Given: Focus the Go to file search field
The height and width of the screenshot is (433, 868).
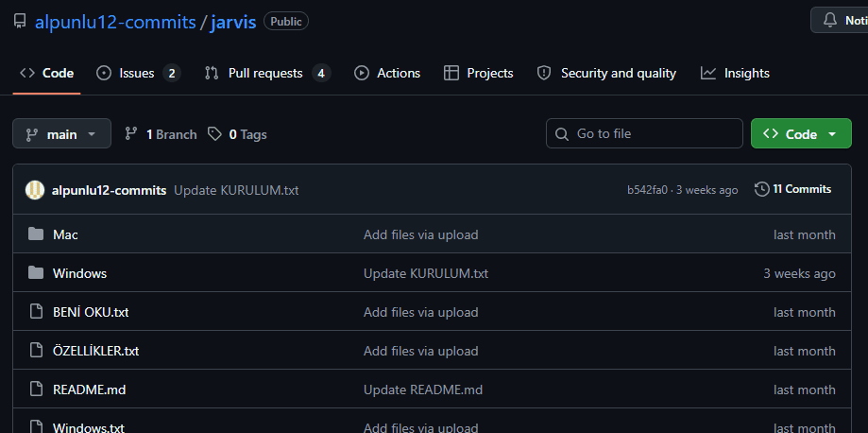Looking at the screenshot, I should [644, 133].
